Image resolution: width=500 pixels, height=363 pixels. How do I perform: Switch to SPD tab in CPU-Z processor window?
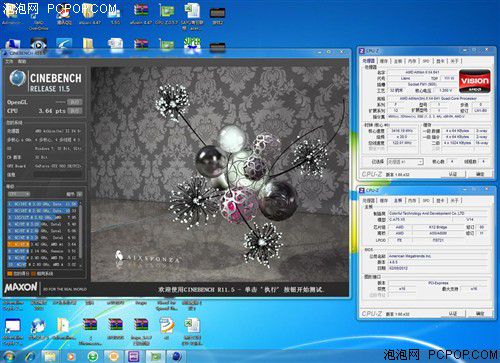click(x=426, y=61)
